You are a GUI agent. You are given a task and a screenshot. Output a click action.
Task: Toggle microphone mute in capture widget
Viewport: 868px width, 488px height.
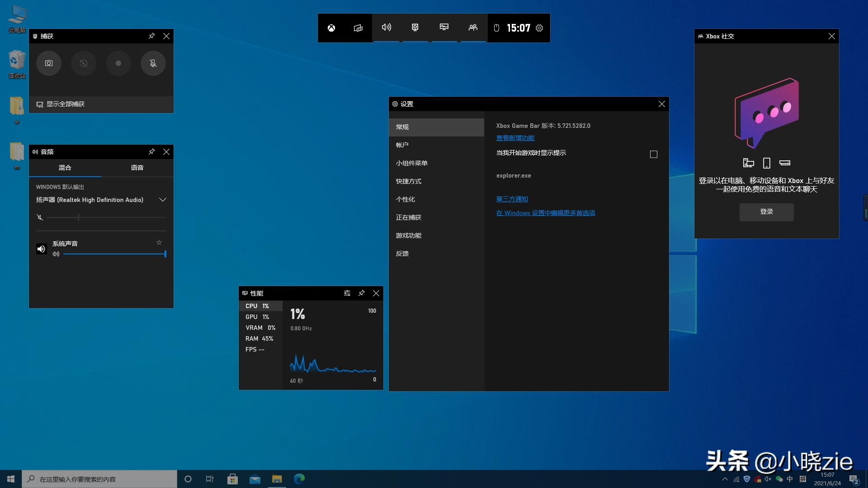point(153,63)
